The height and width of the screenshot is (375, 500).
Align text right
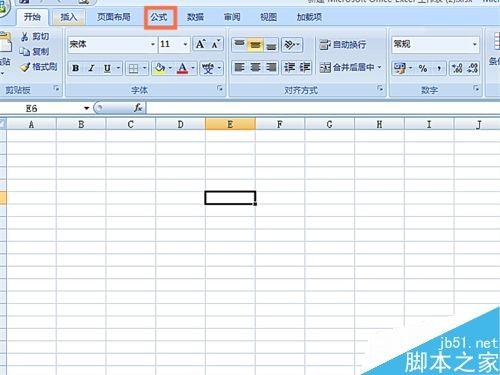(271, 68)
